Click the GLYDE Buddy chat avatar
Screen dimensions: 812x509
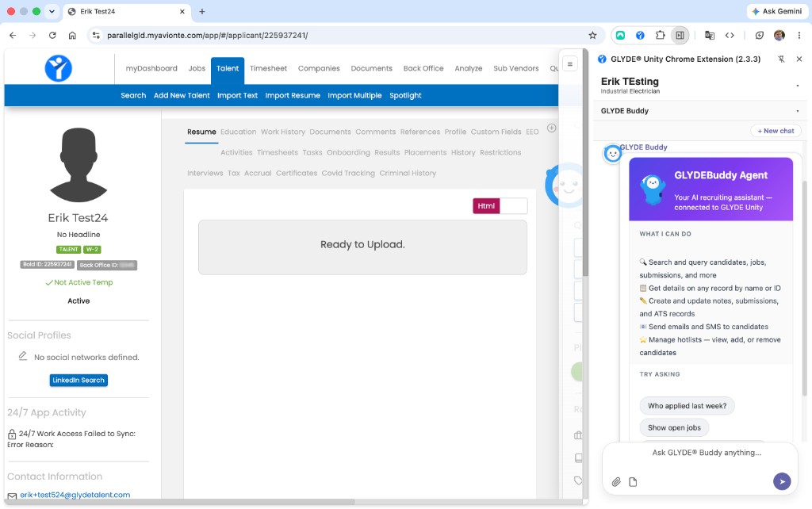[x=613, y=153]
